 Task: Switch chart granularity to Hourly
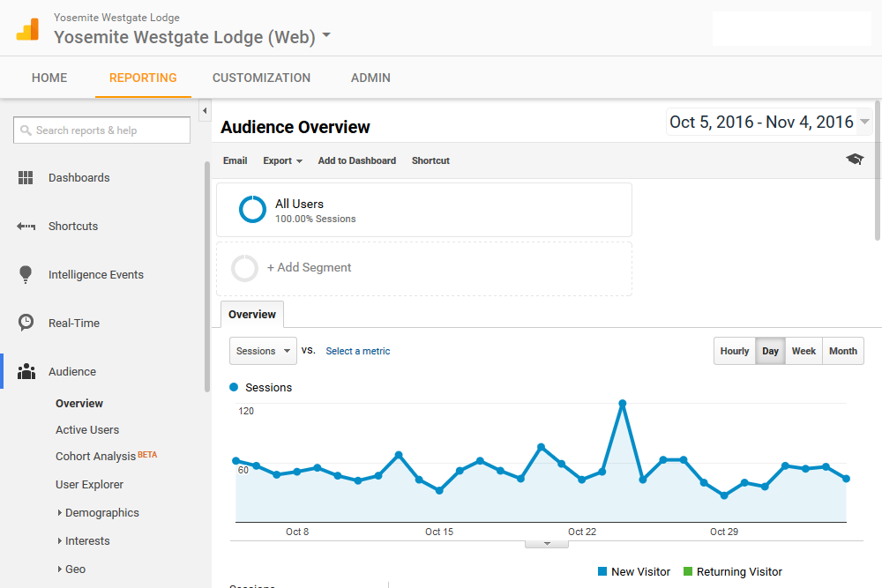pyautogui.click(x=735, y=351)
